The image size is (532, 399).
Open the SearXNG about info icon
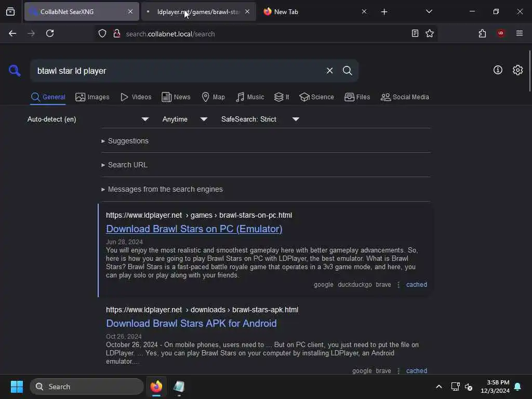[x=498, y=70]
